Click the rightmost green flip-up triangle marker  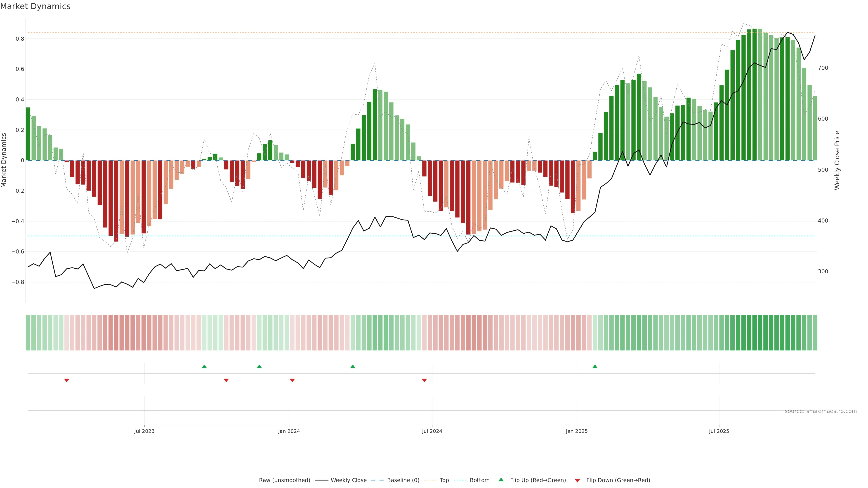tap(595, 366)
